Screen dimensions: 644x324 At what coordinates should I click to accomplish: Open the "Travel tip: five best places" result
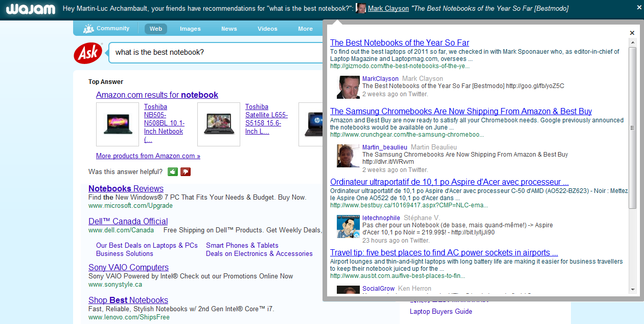coord(444,252)
